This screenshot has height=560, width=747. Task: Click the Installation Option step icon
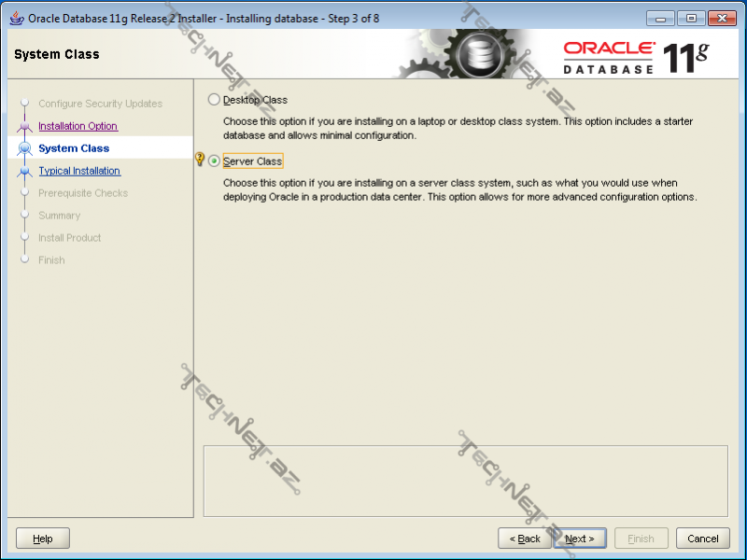tap(25, 126)
